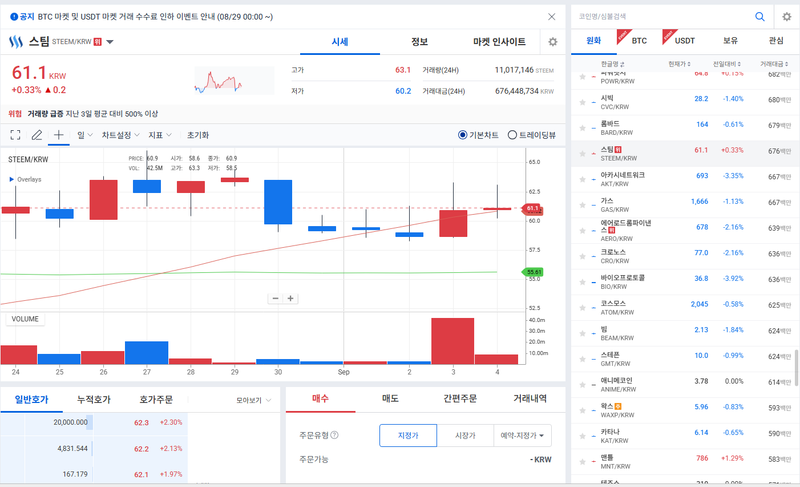Open the 지표 indicators dropdown
This screenshot has width=800, height=487.
[x=160, y=135]
